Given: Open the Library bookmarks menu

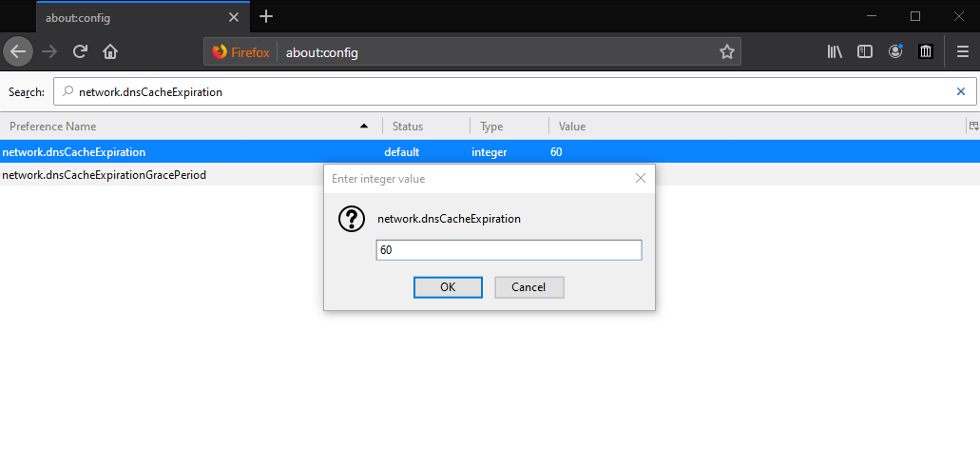Looking at the screenshot, I should click(x=835, y=52).
